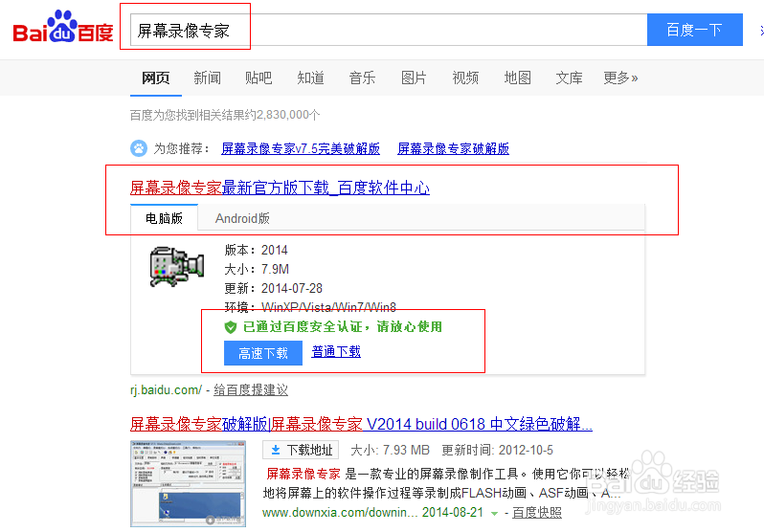764x532 pixels.
Task: Click the 大小: 7.9M text
Action: (257, 269)
